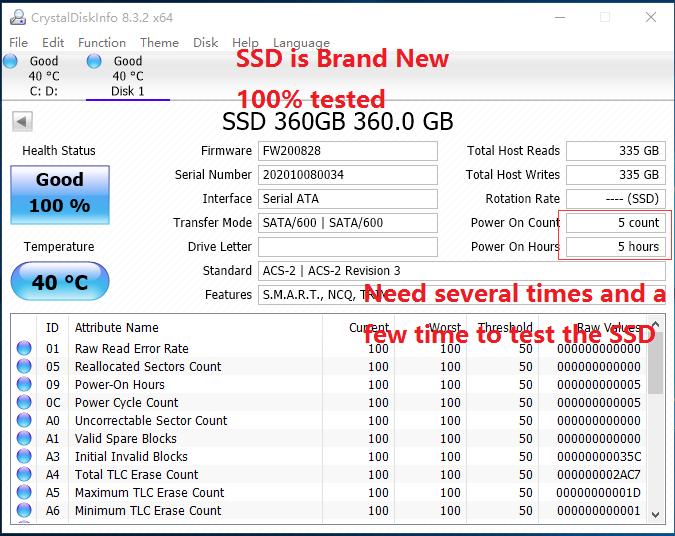Click the Disk 1 status orb
Image resolution: width=675 pixels, height=536 pixels.
[x=94, y=62]
